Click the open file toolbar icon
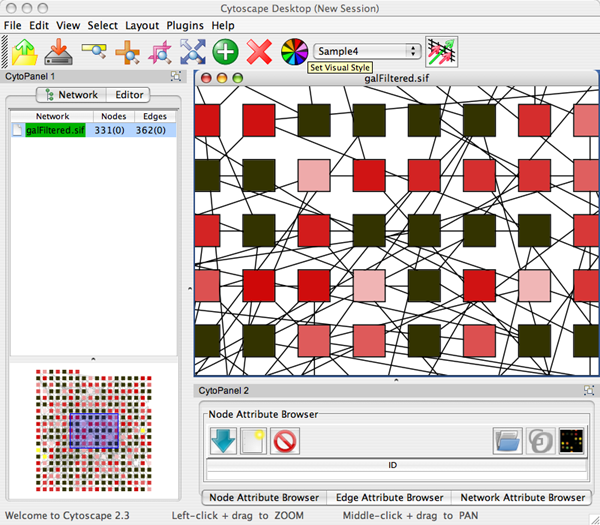600x525 pixels. (x=24, y=51)
